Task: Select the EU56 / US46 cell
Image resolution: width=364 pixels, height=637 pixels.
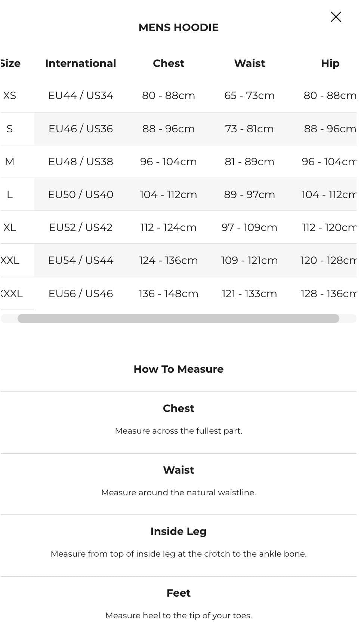Action: (80, 293)
